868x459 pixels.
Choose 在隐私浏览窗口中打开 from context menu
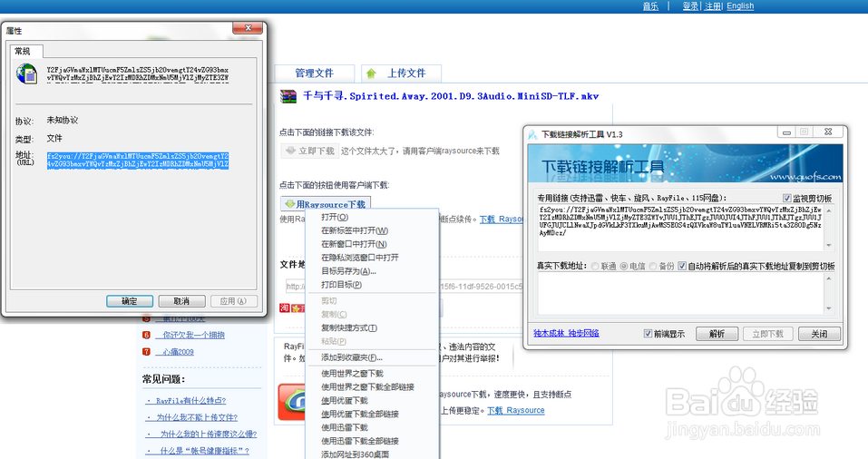click(x=372, y=258)
